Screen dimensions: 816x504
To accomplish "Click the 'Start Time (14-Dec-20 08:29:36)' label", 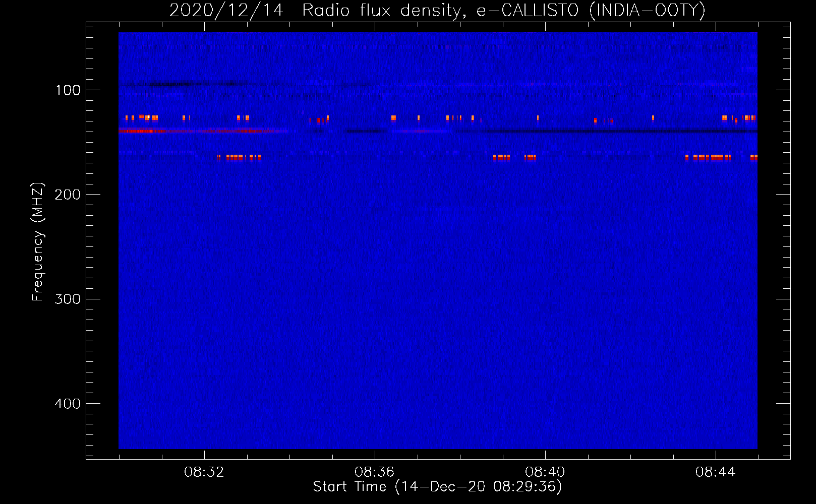I will coord(437,487).
